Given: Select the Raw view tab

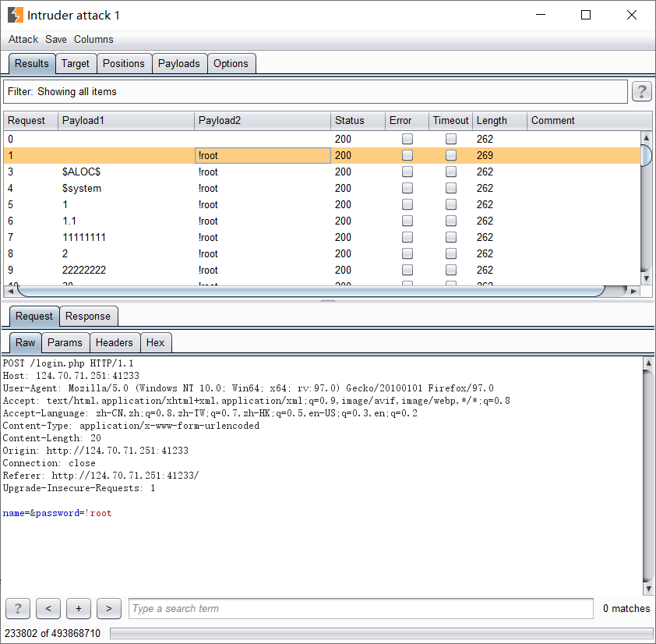Looking at the screenshot, I should (x=25, y=342).
